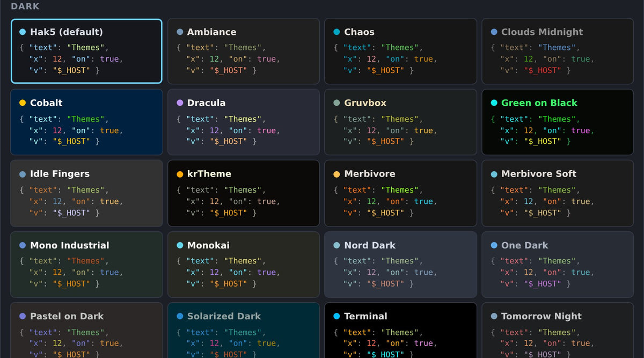
Task: Click the yellow dot beside Cobalt
Action: 23,103
